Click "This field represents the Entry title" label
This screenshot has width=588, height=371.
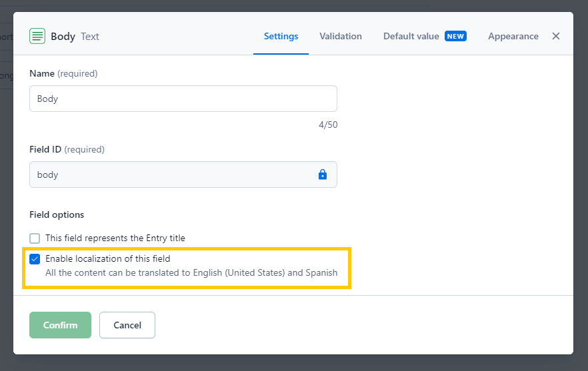click(115, 238)
